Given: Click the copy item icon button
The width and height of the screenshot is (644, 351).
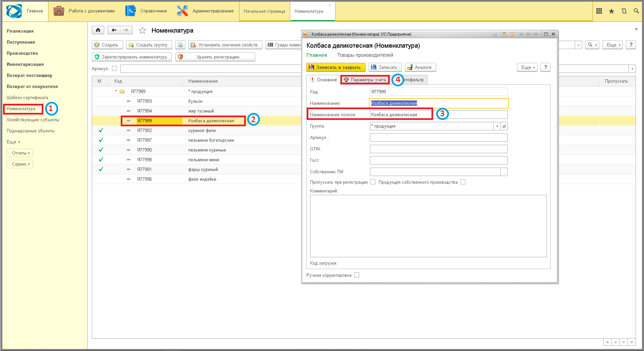Looking at the screenshot, I should pos(180,45).
